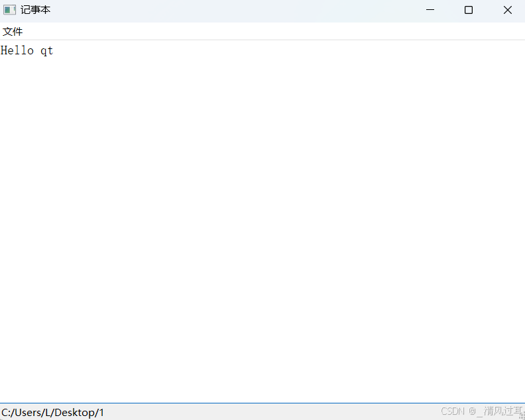Place cursor in the Hello qt text
This screenshot has width=525, height=420.
tap(27, 50)
